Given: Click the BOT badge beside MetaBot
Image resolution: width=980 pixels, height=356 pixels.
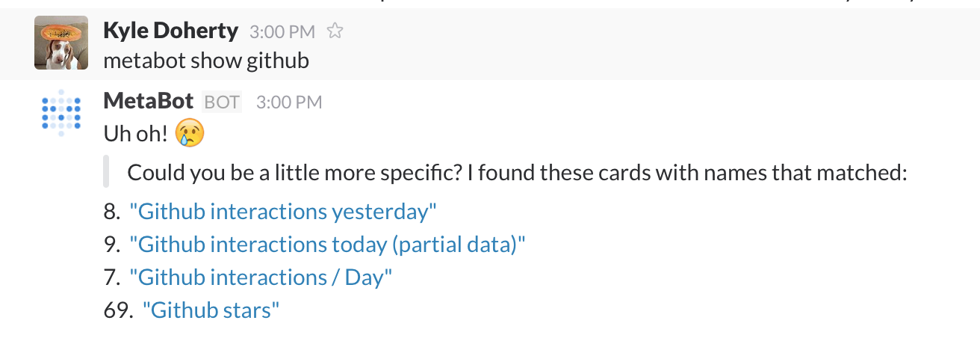Looking at the screenshot, I should [222, 102].
